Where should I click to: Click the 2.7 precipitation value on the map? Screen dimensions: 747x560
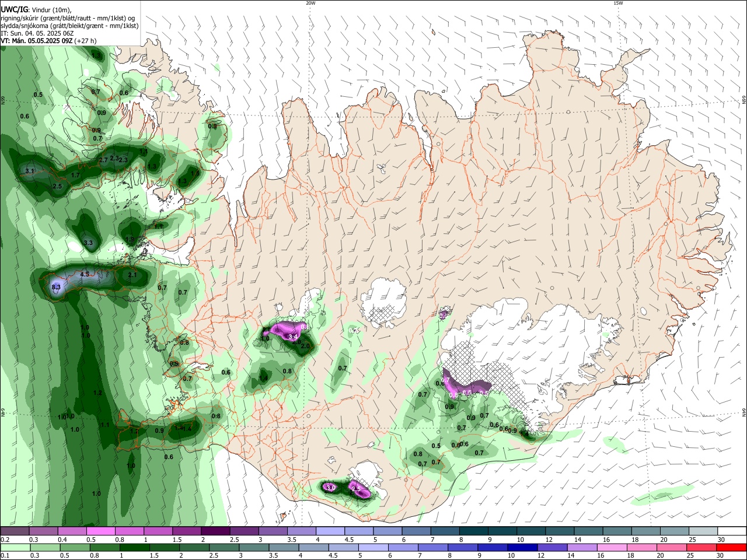coord(103,160)
